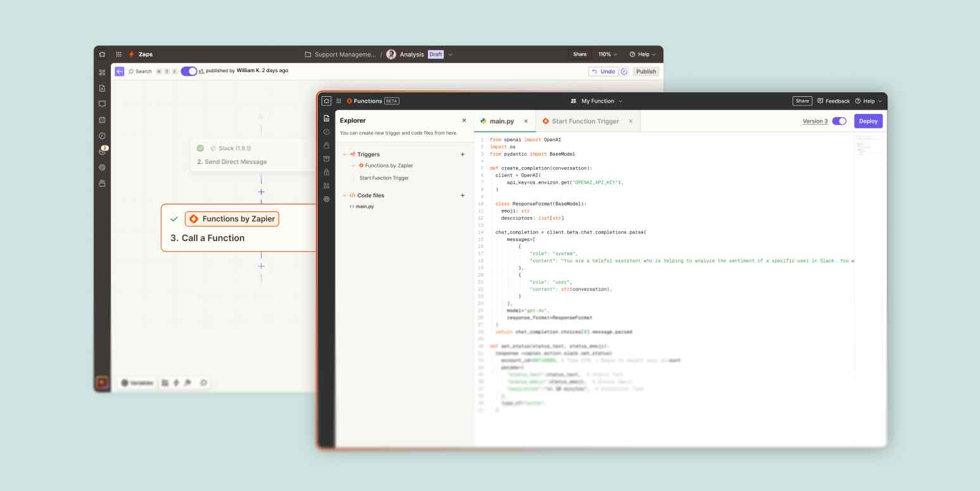This screenshot has width=980, height=491.
Task: Select Start Function Trigger in Explorer tree
Action: coord(384,178)
